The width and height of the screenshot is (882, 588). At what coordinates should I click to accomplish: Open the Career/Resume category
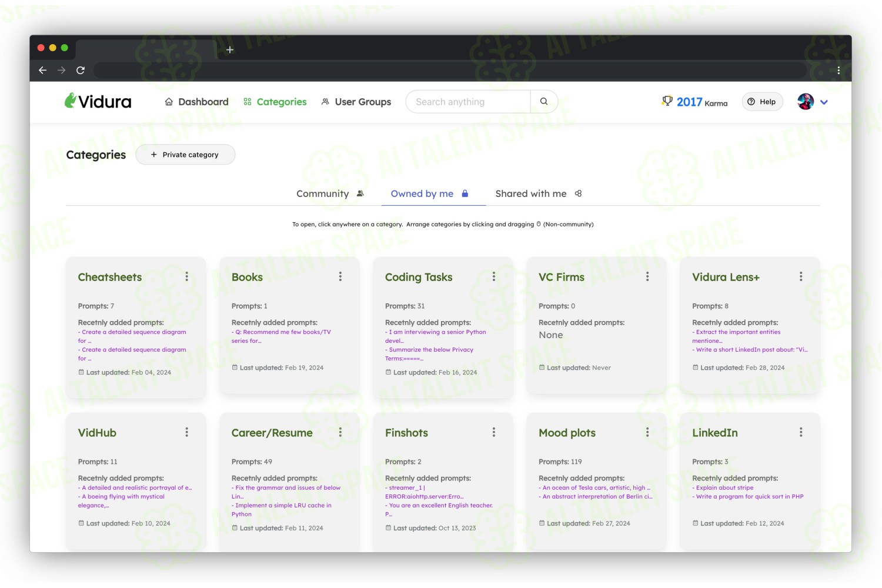(272, 433)
